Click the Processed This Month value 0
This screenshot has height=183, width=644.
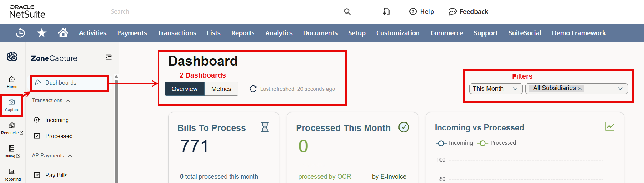(303, 146)
